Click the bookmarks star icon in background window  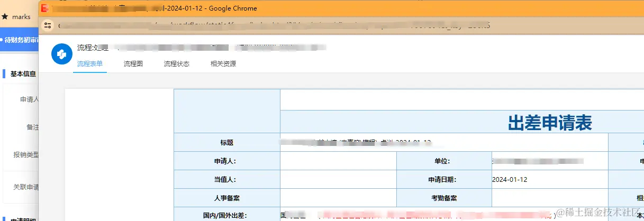[5, 17]
